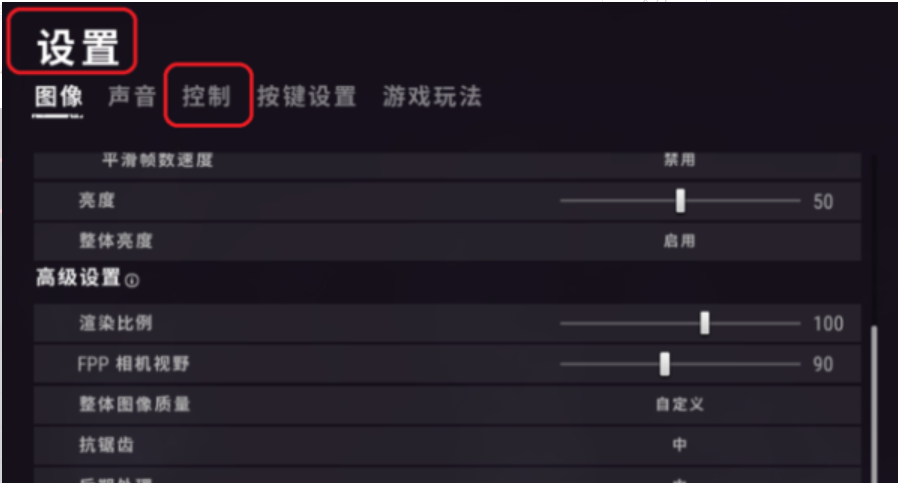
Task: Click the 亮度 slider handle
Action: point(680,201)
